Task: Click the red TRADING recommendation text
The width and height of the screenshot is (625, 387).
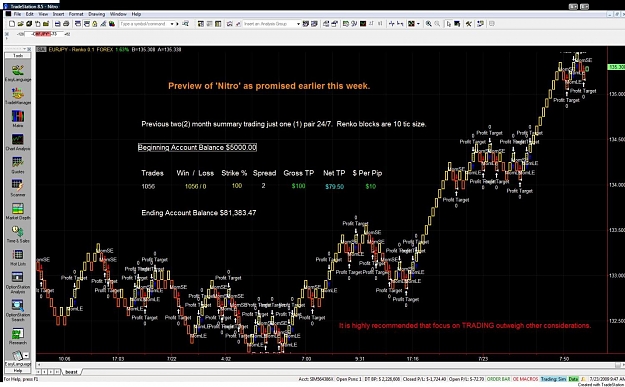Action: coord(465,326)
